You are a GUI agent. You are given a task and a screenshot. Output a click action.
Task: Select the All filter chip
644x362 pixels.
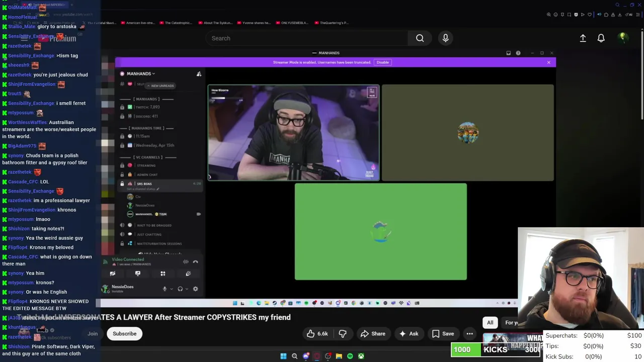click(490, 323)
